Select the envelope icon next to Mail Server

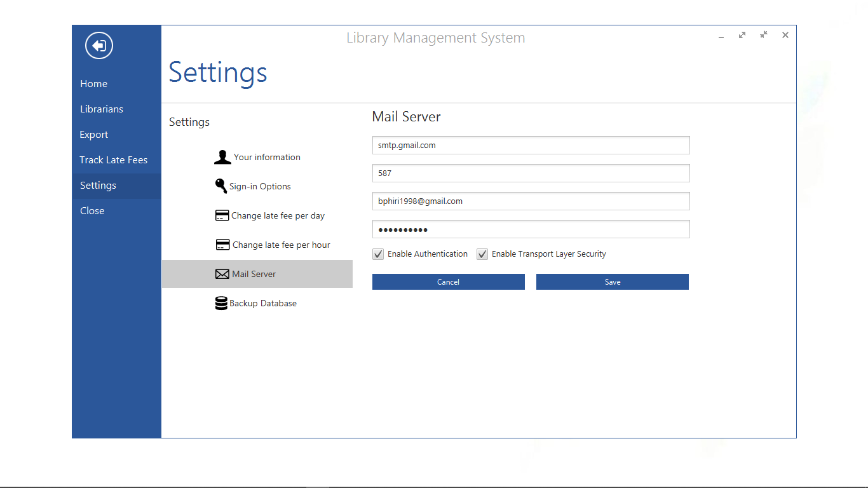point(222,273)
